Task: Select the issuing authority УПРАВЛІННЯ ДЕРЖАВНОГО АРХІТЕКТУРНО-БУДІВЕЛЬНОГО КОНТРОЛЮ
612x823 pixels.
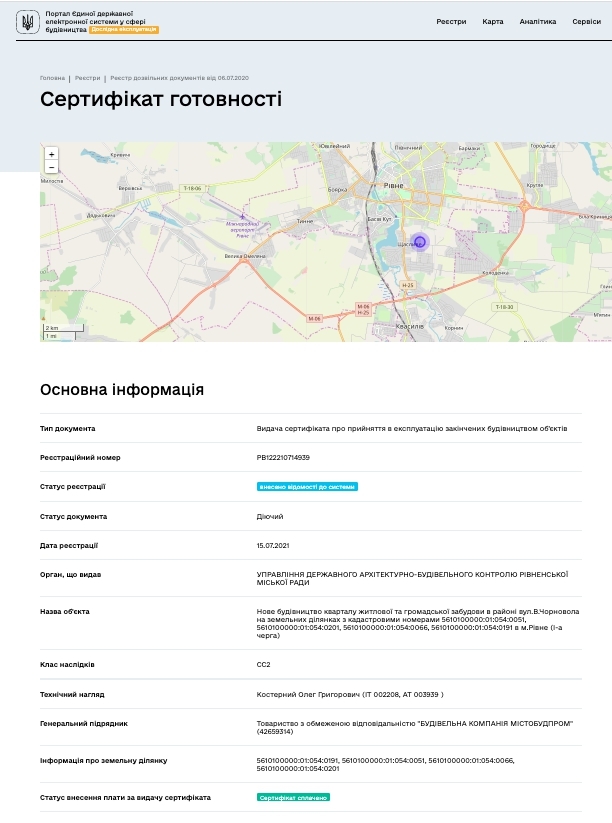Action: pos(413,578)
